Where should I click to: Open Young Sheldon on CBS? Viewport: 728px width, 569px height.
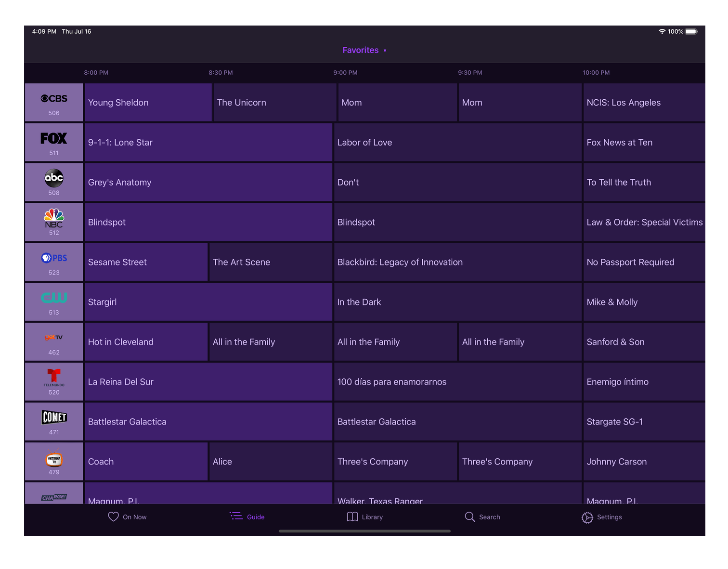click(x=148, y=103)
